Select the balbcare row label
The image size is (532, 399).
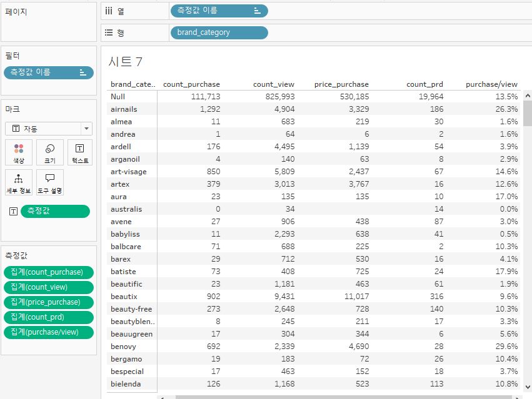click(126, 247)
